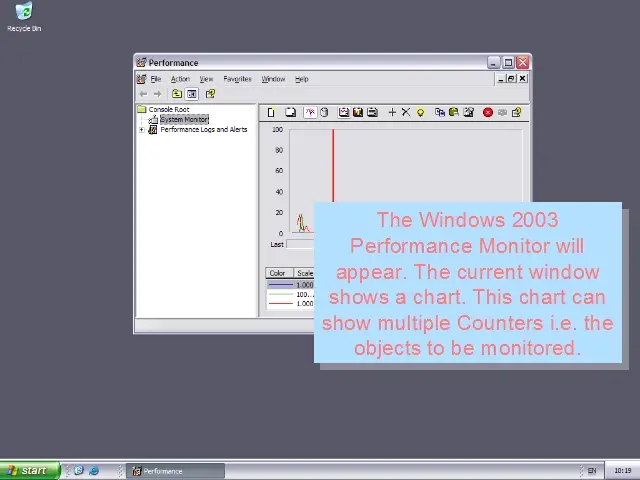Click the Up One Level folder icon
Viewport: 640px width, 480px height.
177,94
